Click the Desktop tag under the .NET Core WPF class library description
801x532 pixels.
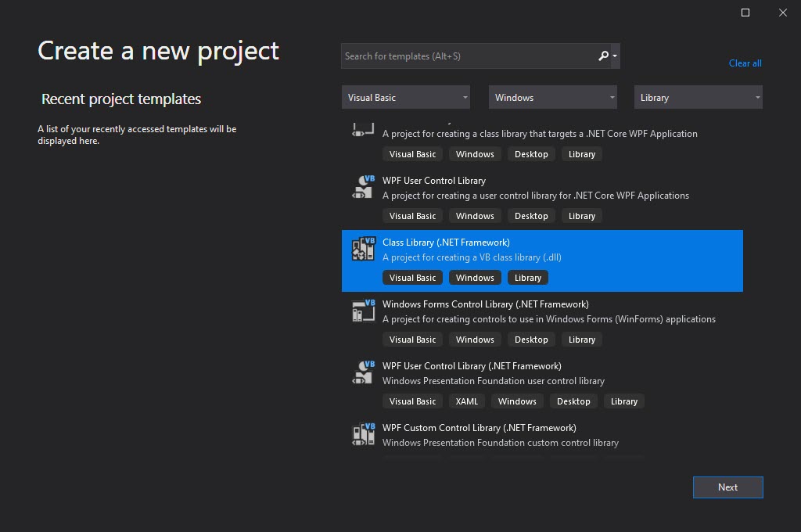[x=531, y=154]
